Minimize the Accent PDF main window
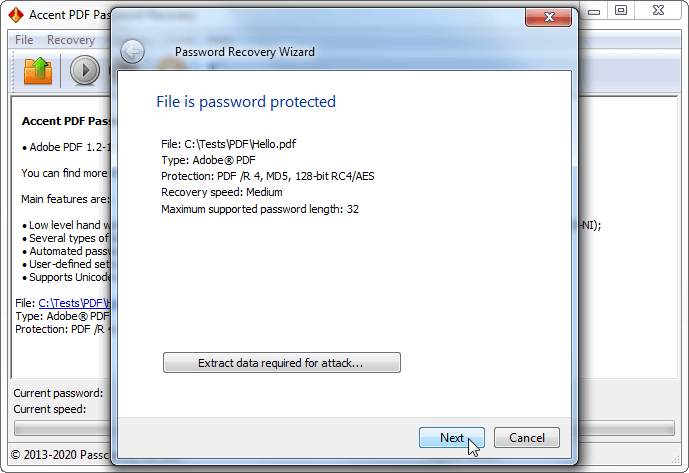Screen dimensions: 689x473 pyautogui.click(x=594, y=11)
